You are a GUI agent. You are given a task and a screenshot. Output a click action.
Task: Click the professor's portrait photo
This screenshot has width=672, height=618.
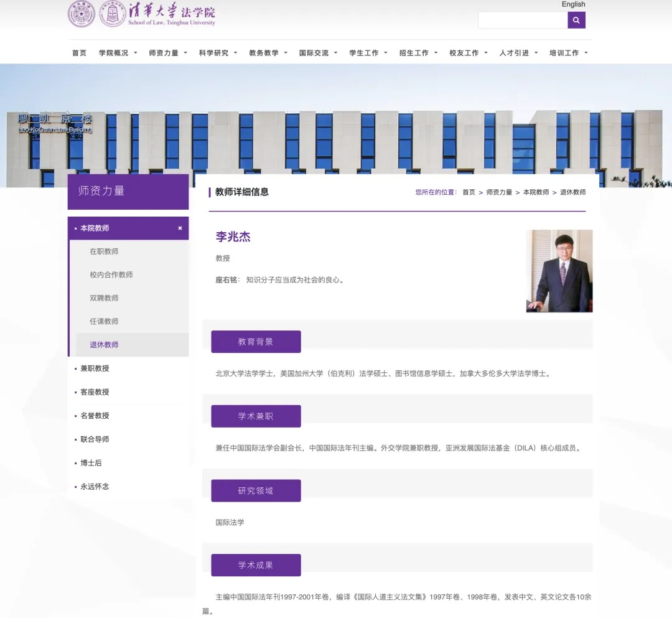(559, 271)
